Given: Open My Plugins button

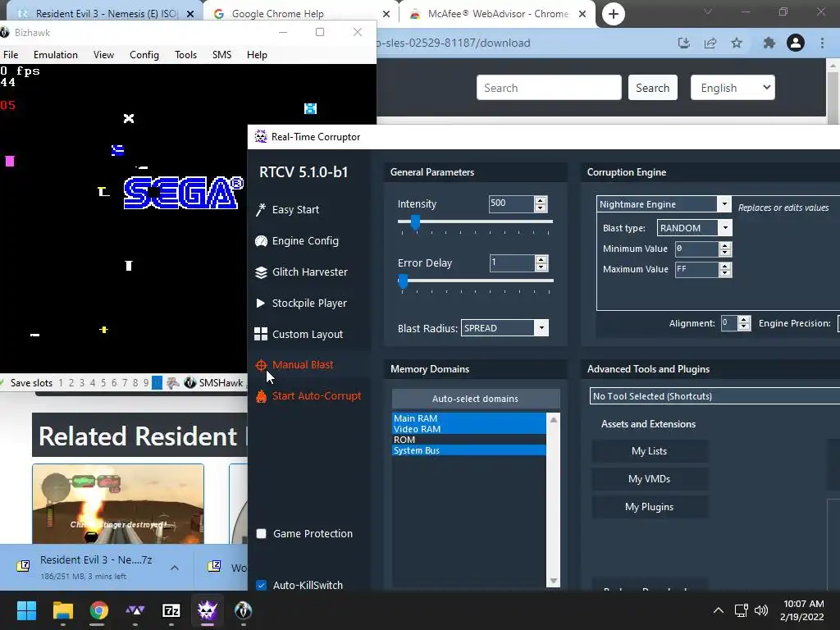Looking at the screenshot, I should point(650,507).
